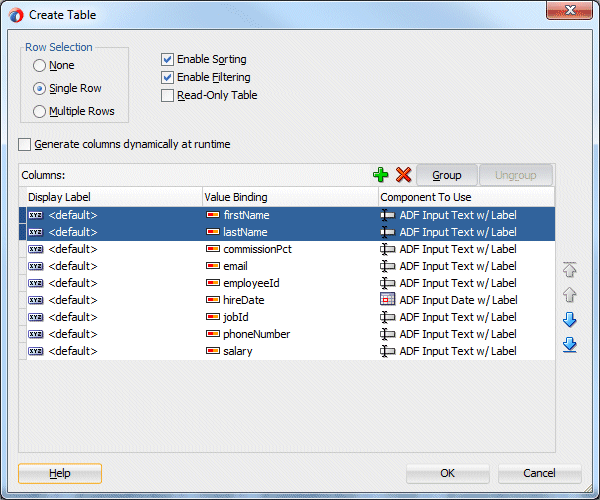Screen dimensions: 600x500
Task: Enable Read-Only Table checkbox
Action: coord(167,95)
